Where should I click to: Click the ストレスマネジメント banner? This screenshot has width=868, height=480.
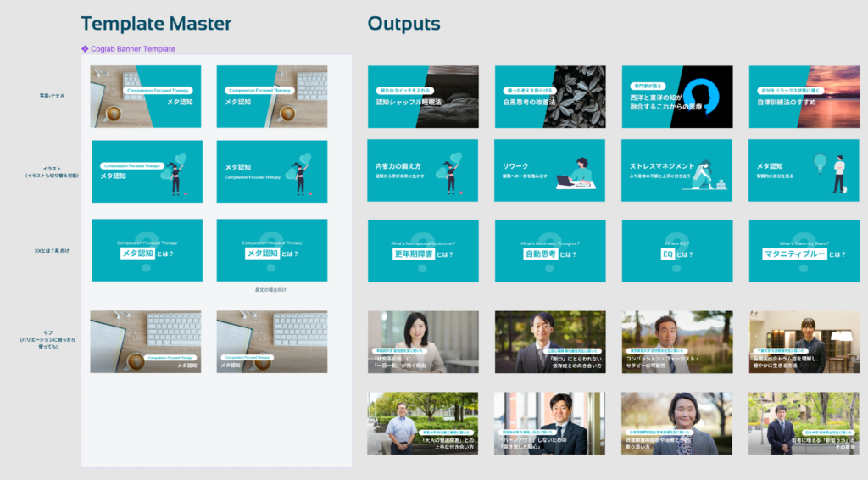click(676, 170)
